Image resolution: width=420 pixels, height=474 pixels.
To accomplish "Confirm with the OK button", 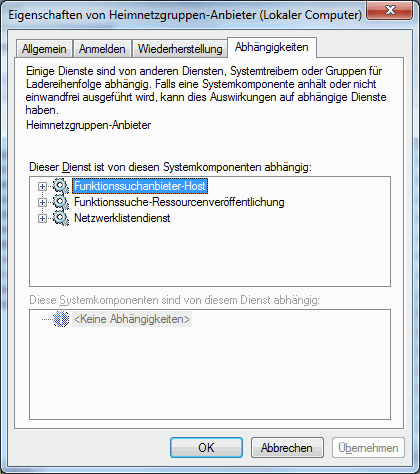I will [206, 447].
